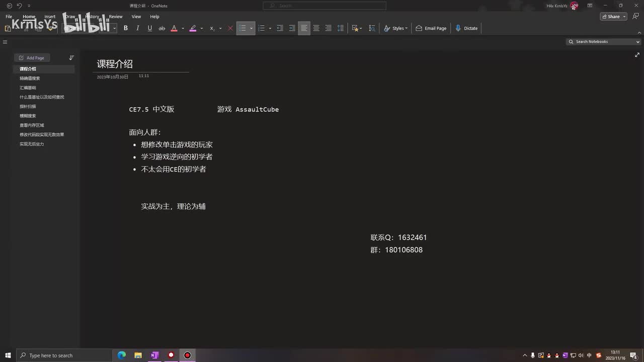
Task: Switch to the Home tab
Action: 29,17
